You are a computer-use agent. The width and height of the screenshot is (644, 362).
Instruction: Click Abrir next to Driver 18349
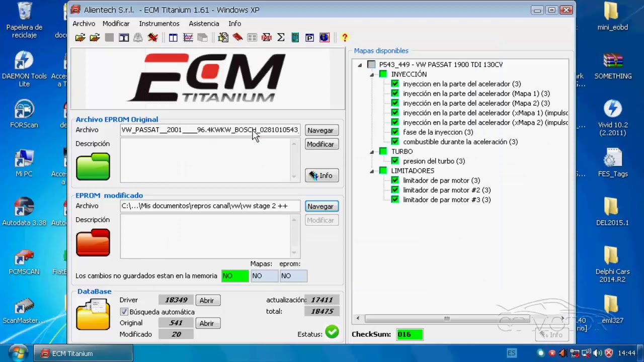point(207,300)
